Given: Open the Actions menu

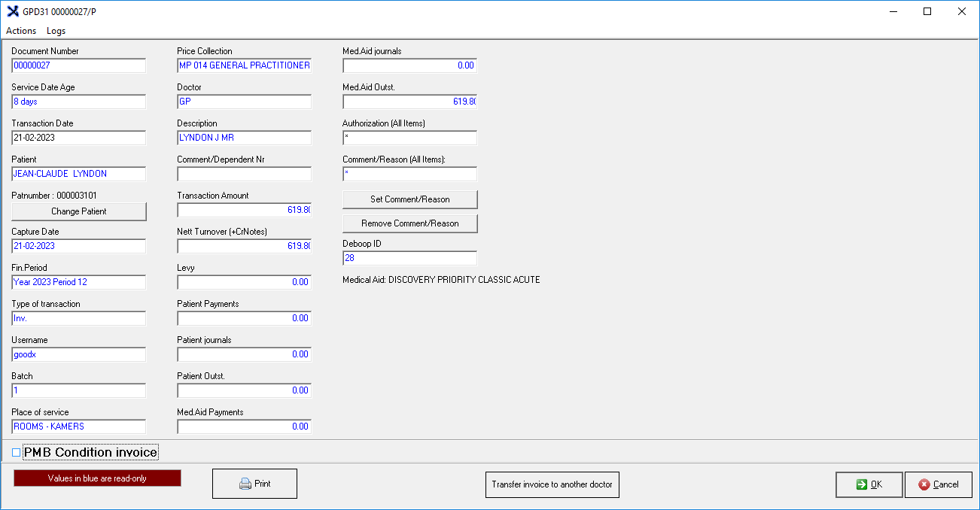Looking at the screenshot, I should point(21,31).
